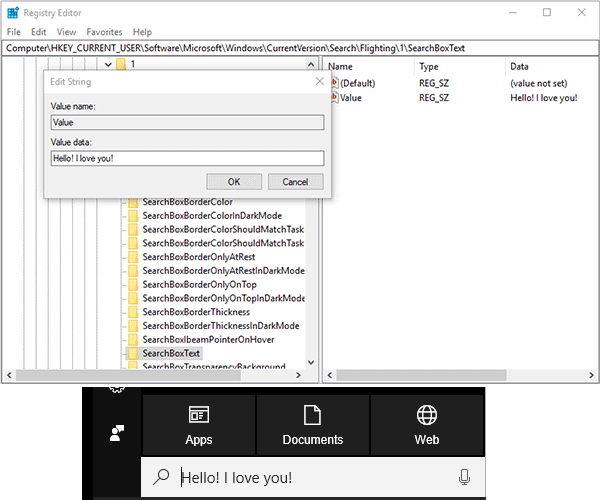Screen dimensions: 600x500
Task: Click tree pane scroll up arrow
Action: [x=311, y=64]
